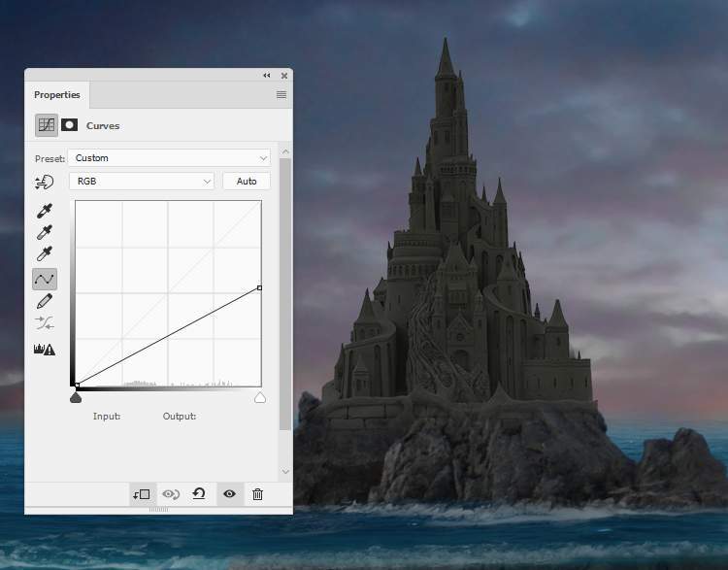Toggle clip adjustment to layer below

pyautogui.click(x=141, y=494)
